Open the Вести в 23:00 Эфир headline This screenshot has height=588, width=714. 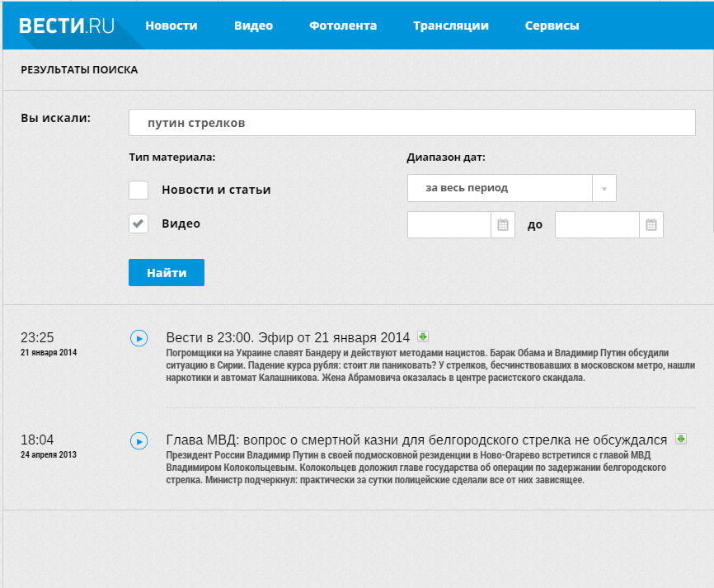288,337
